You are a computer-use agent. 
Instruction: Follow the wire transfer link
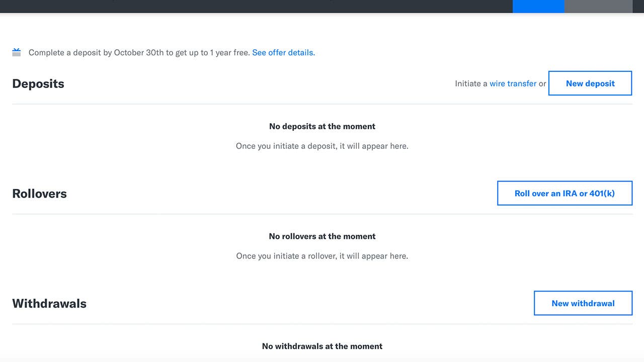click(513, 83)
